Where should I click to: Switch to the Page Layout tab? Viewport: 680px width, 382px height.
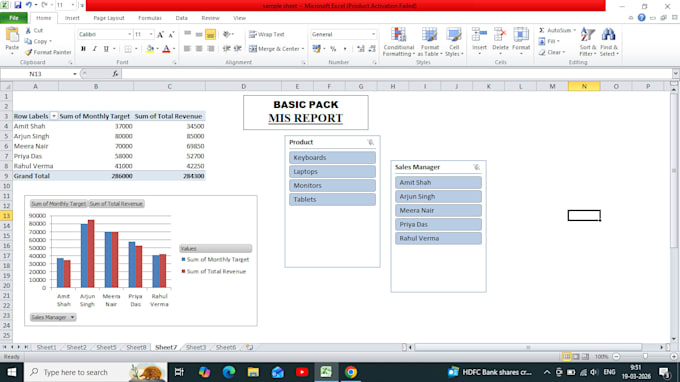click(109, 18)
